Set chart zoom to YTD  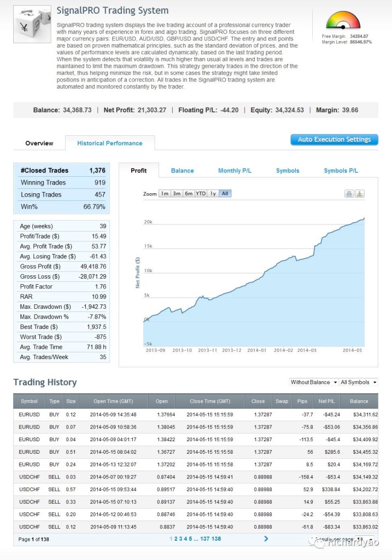click(201, 194)
